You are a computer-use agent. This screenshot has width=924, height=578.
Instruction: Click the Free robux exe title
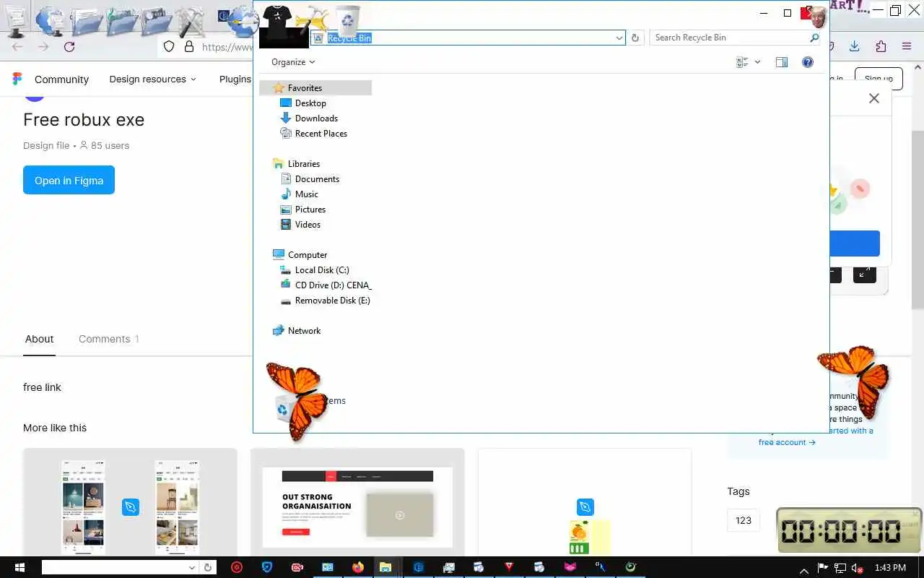tap(84, 120)
